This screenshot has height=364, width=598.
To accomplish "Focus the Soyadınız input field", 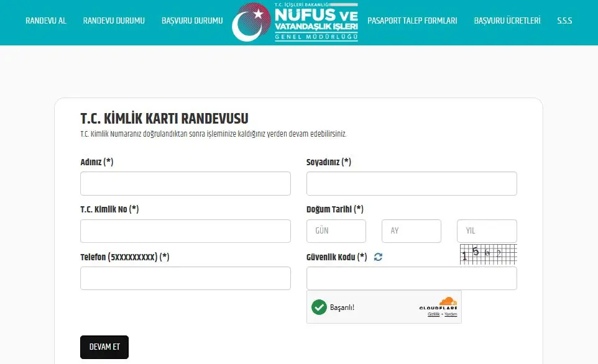I will 412,183.
